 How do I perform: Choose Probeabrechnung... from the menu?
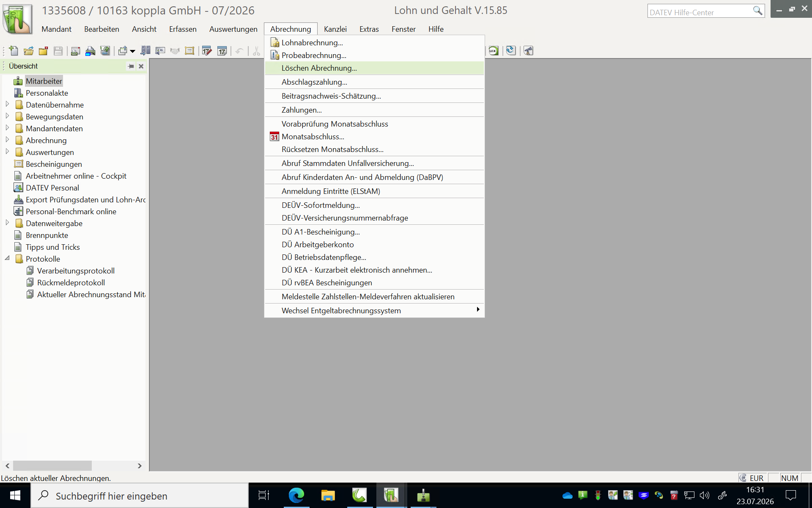tap(374, 55)
